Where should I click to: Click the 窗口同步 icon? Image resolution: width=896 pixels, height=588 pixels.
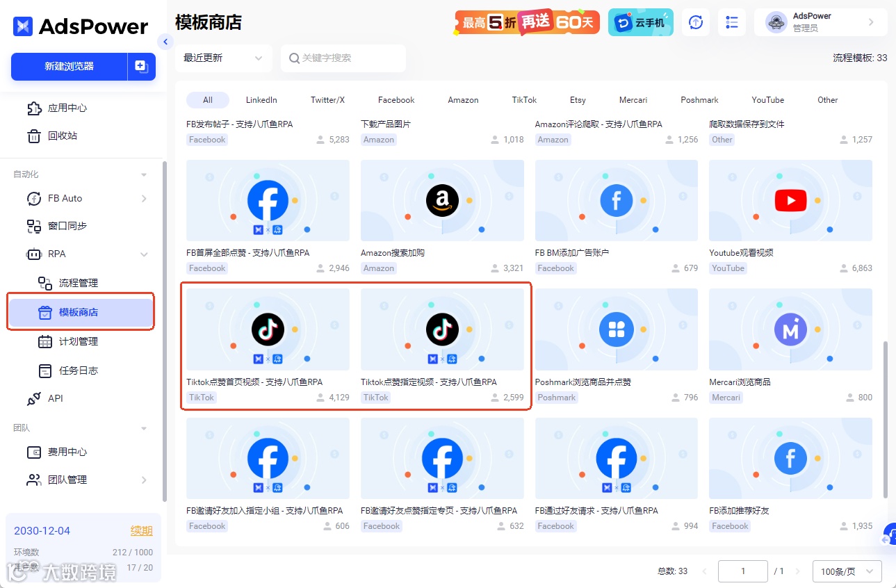(34, 226)
